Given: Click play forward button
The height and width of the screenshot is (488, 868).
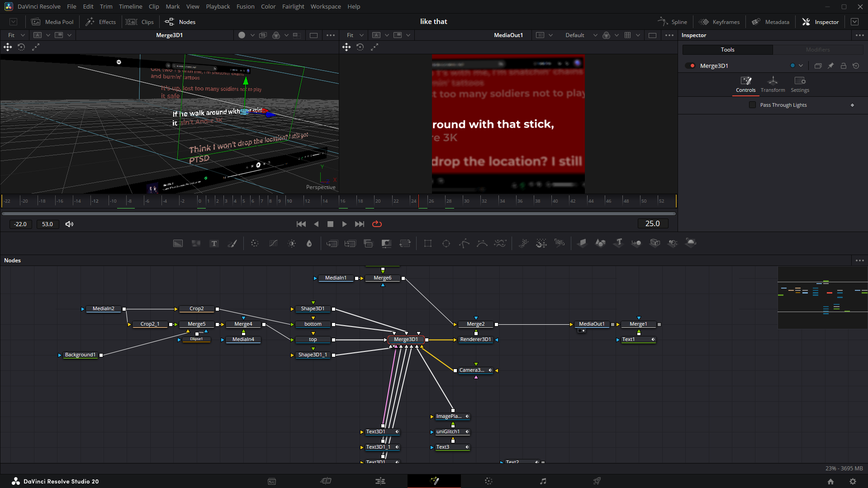Looking at the screenshot, I should 344,224.
